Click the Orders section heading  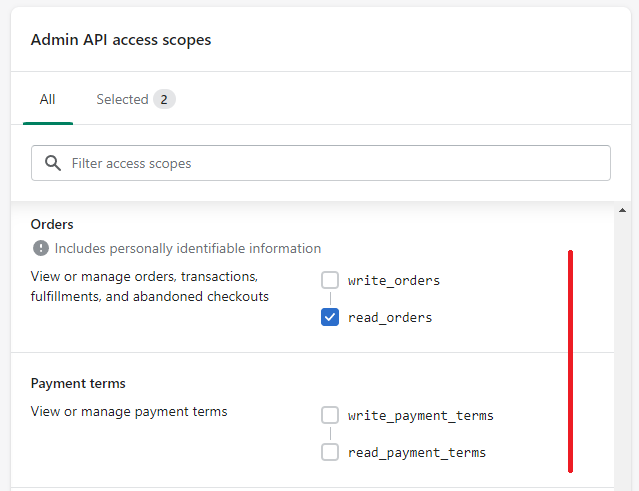tap(52, 224)
